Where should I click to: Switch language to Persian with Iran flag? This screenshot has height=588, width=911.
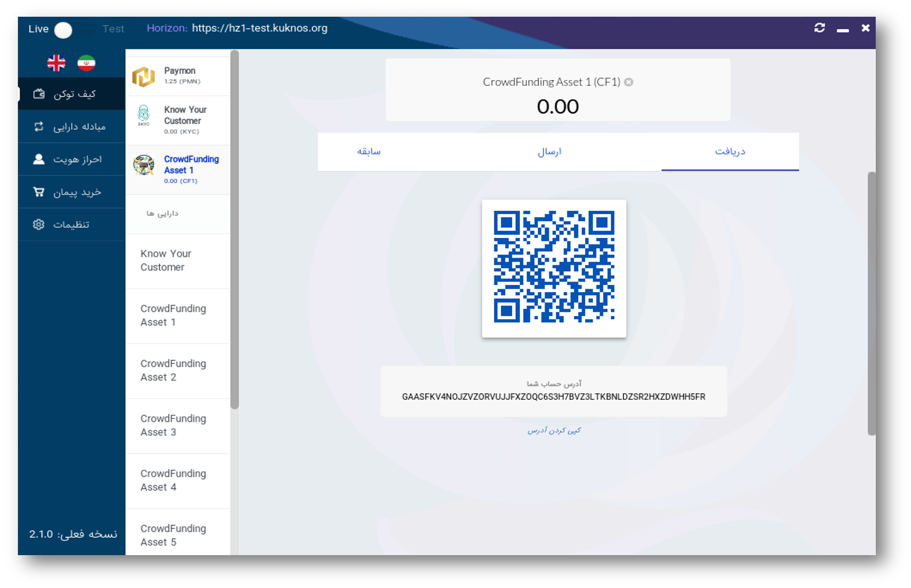coord(87,63)
